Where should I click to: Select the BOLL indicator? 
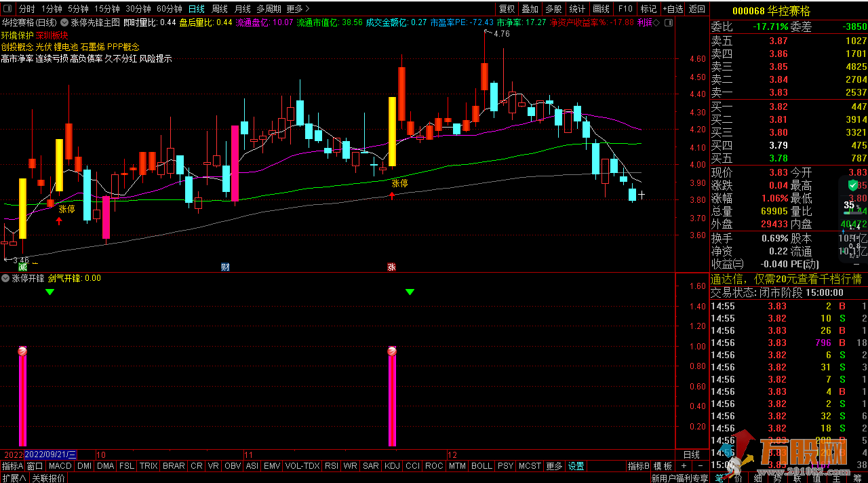click(x=481, y=466)
